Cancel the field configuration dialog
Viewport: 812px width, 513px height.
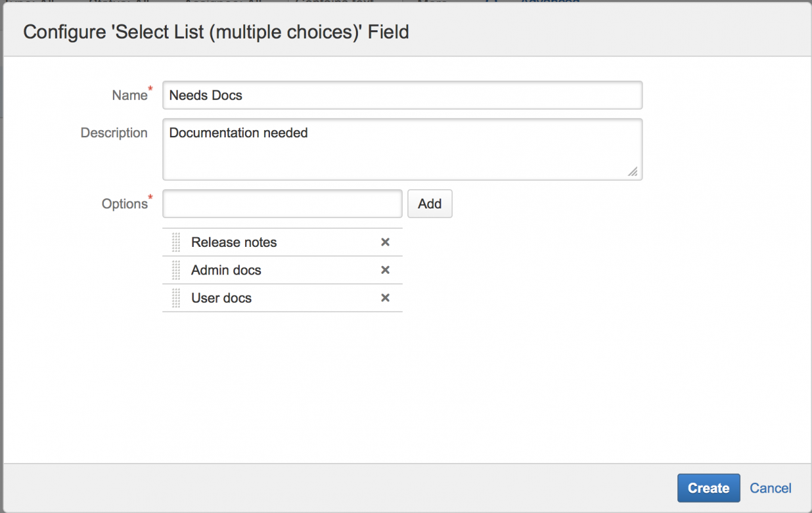click(770, 488)
